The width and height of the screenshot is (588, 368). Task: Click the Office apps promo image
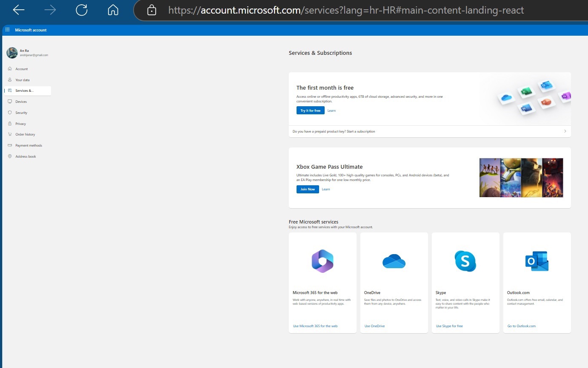(534, 98)
